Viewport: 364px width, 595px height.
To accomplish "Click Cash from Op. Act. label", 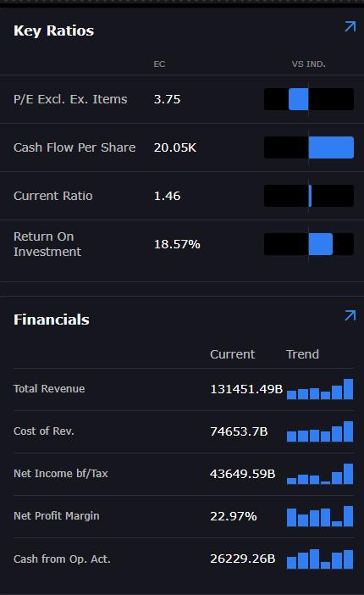I will click(x=62, y=559).
